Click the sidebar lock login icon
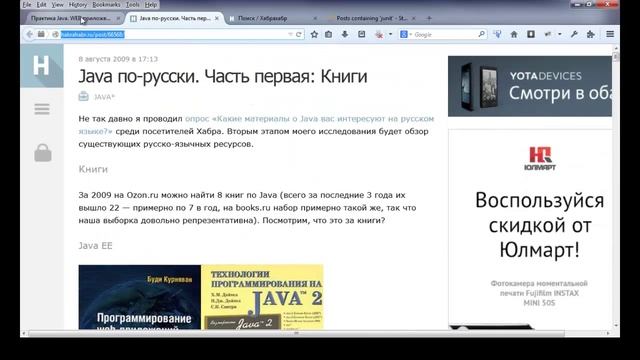The image size is (640, 360). (43, 153)
